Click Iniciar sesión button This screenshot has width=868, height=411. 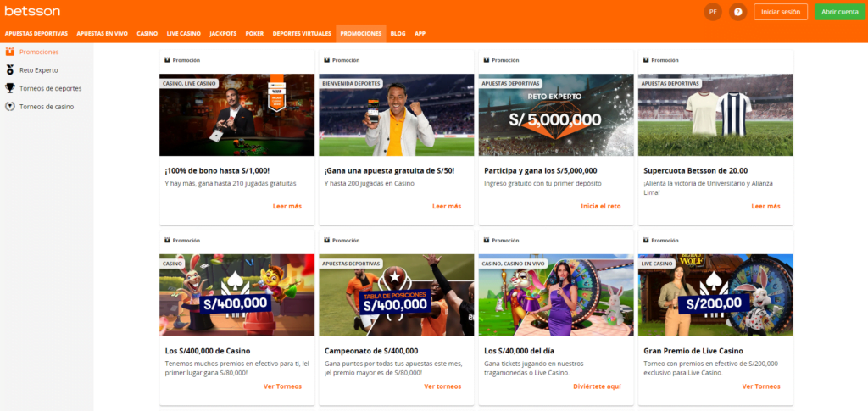coord(781,12)
